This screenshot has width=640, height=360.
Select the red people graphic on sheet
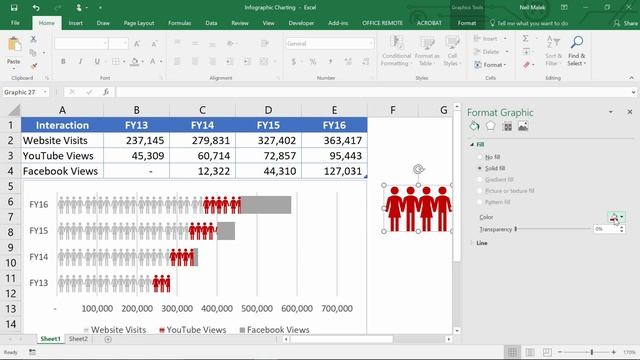click(x=418, y=209)
